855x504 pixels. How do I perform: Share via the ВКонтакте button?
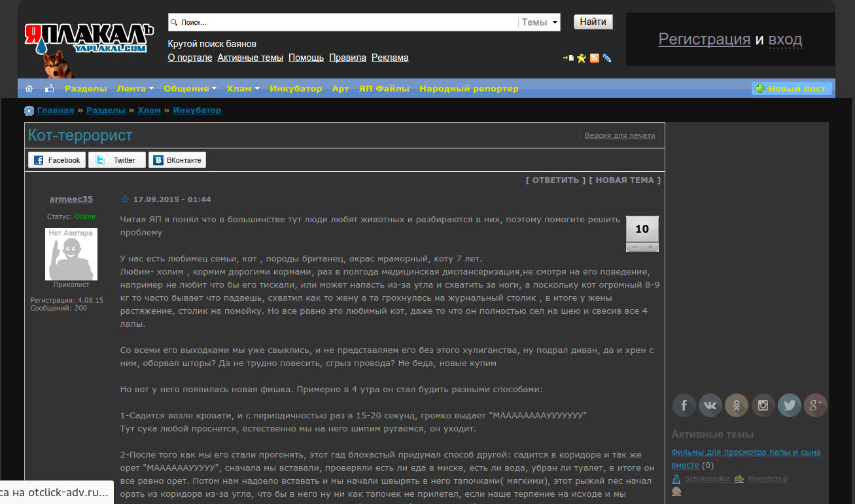(177, 160)
